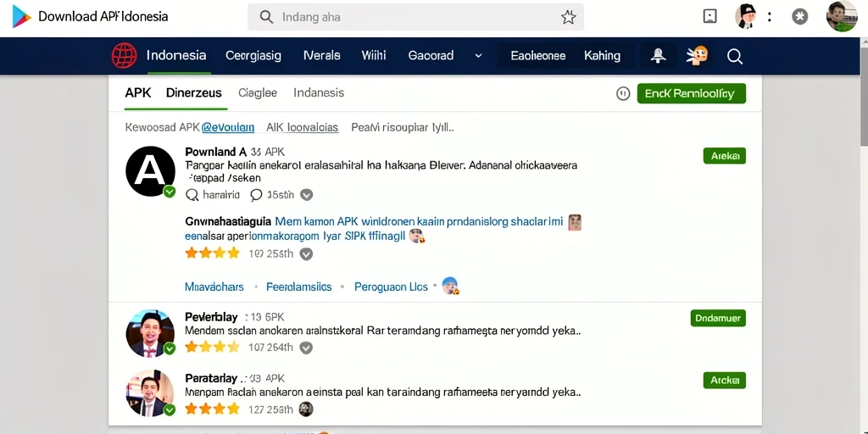Screen dimensions: 868x434
Task: Expand the chevron next to 107 264th
Action: click(x=306, y=348)
